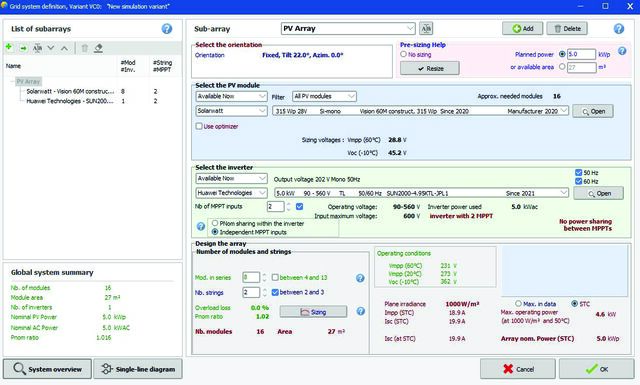
Task: Open help icon next to Sizing button
Action: (361, 311)
